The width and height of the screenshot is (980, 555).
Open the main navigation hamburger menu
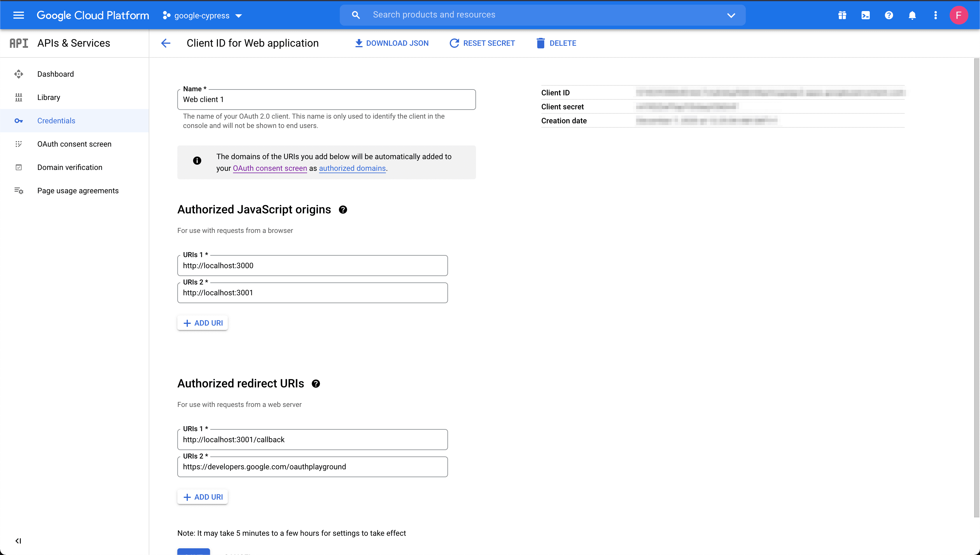click(18, 15)
